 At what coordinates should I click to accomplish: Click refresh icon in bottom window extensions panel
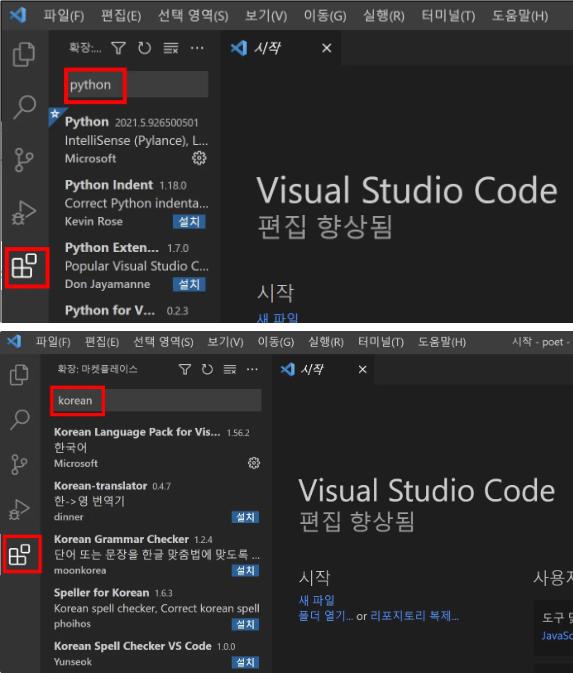(x=207, y=370)
